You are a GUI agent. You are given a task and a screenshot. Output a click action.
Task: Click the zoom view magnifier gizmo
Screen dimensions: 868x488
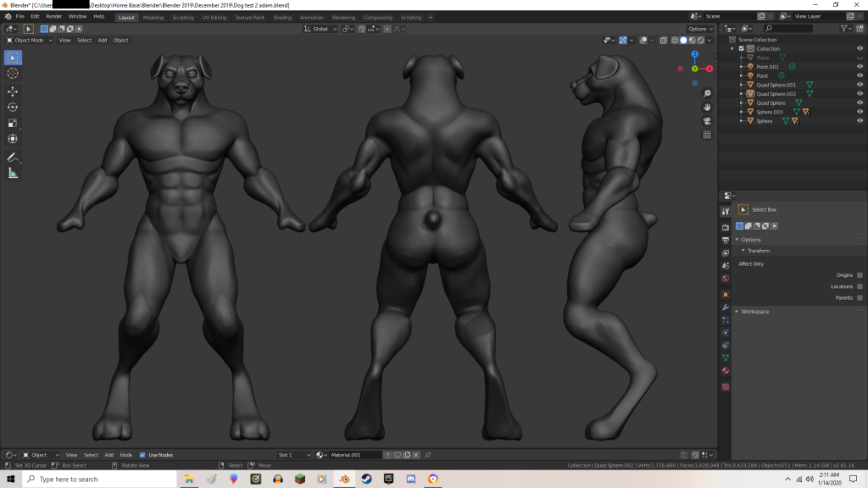(x=707, y=93)
